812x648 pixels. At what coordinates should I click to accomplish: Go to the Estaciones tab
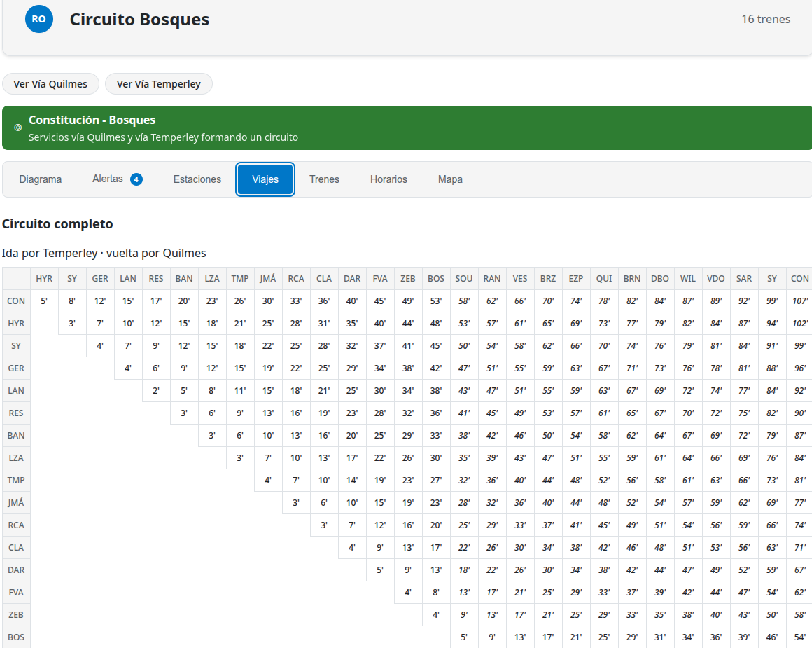click(197, 179)
